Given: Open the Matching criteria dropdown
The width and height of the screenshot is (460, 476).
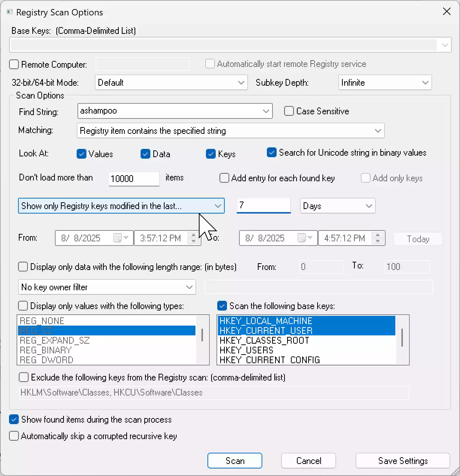Looking at the screenshot, I should pos(378,130).
